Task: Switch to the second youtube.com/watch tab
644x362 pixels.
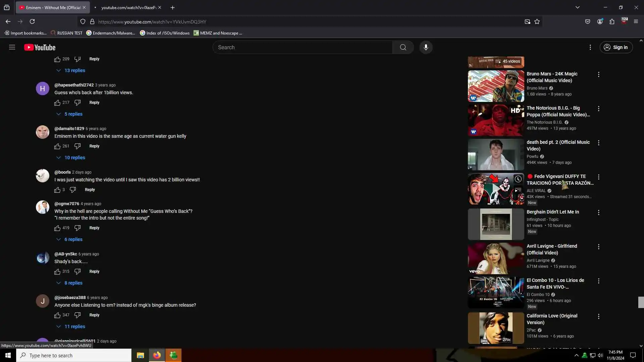Action: coord(128,7)
